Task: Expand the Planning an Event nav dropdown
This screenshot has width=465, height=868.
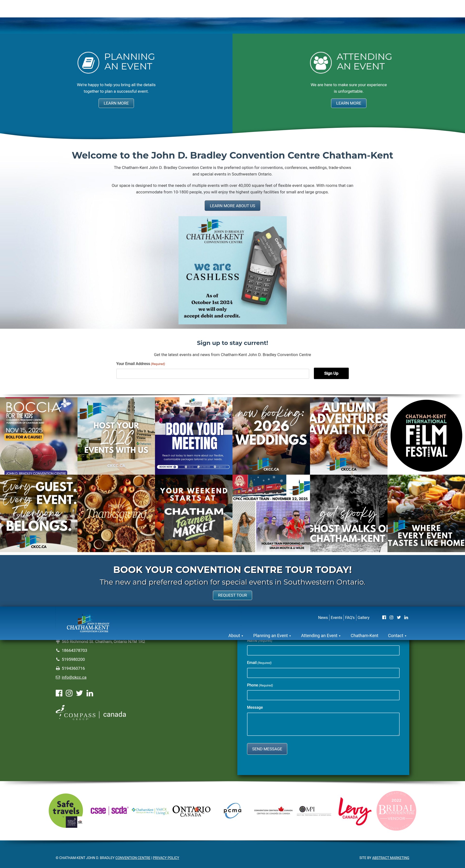Action: [272, 635]
